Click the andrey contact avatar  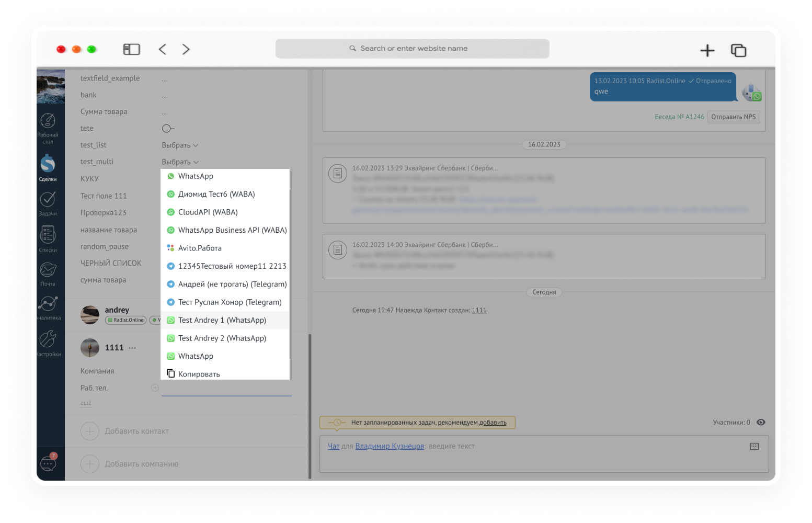tap(90, 315)
